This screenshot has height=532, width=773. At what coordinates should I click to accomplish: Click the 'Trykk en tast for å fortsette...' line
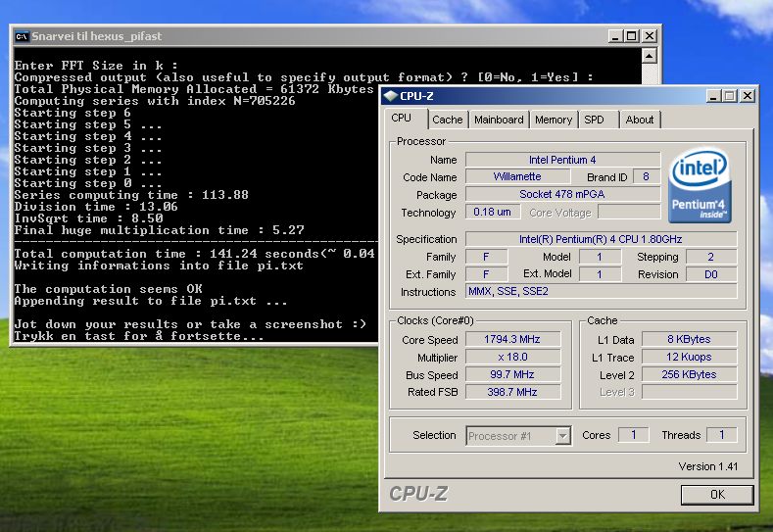tap(139, 336)
